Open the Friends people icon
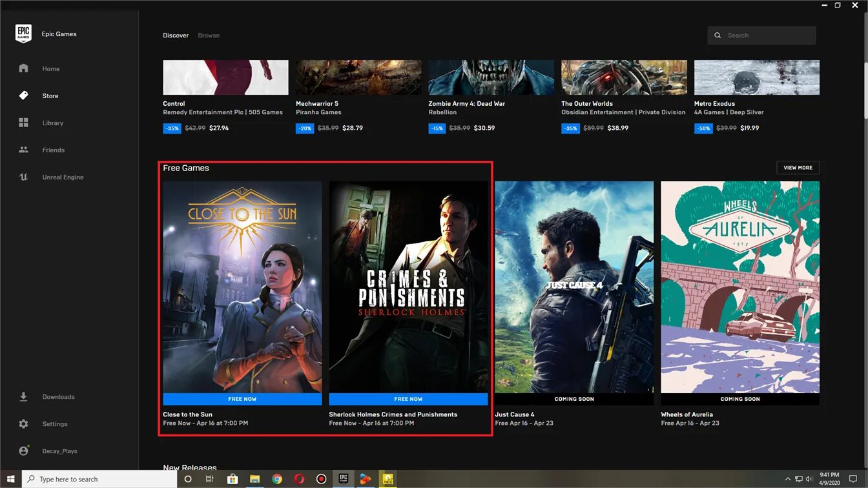This screenshot has width=868, height=488. click(24, 150)
